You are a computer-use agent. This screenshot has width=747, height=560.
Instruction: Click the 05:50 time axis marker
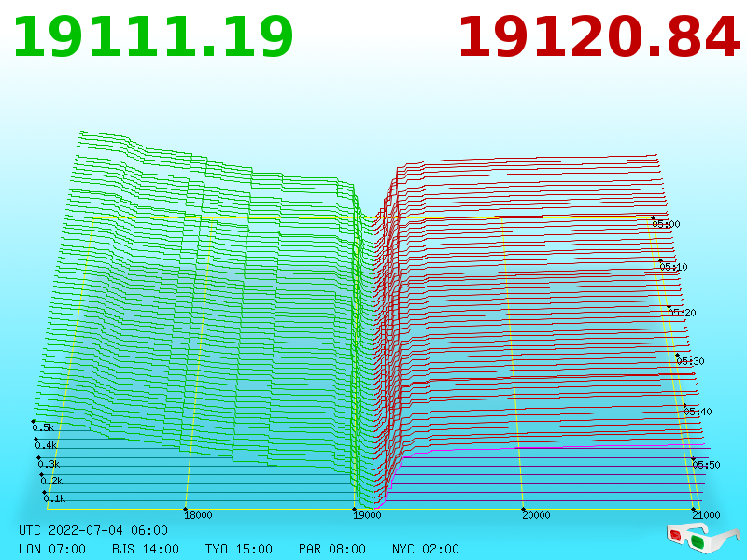(x=706, y=464)
